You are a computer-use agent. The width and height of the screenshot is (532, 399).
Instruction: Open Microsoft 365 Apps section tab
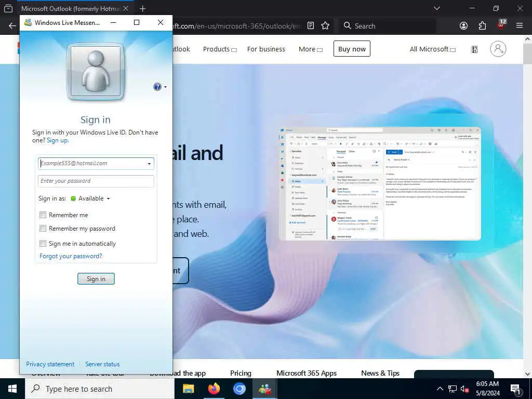pos(307,373)
